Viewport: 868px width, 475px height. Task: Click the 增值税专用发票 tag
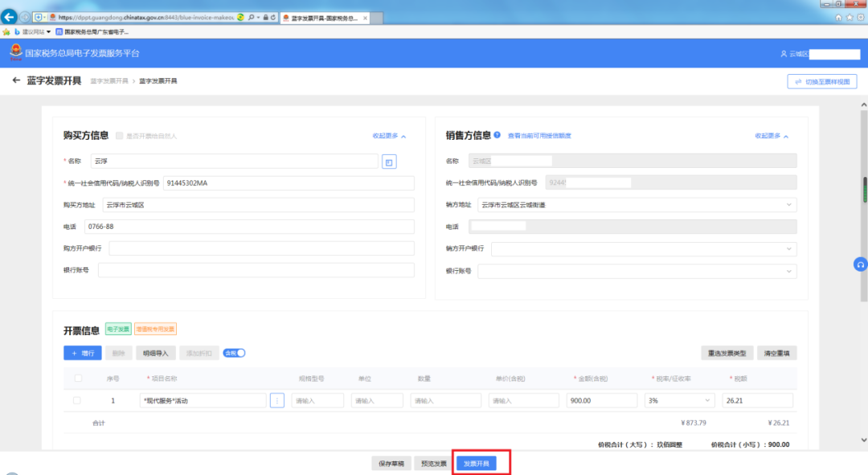coord(156,329)
